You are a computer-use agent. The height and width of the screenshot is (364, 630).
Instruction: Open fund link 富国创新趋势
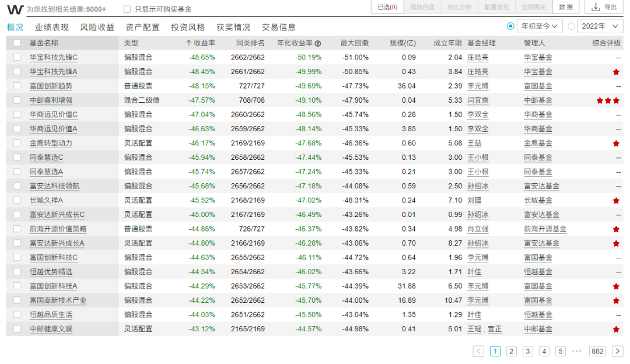[x=51, y=86]
